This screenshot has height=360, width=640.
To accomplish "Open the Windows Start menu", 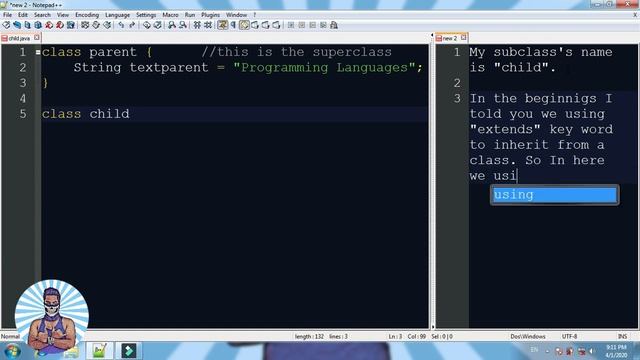I will [12, 351].
